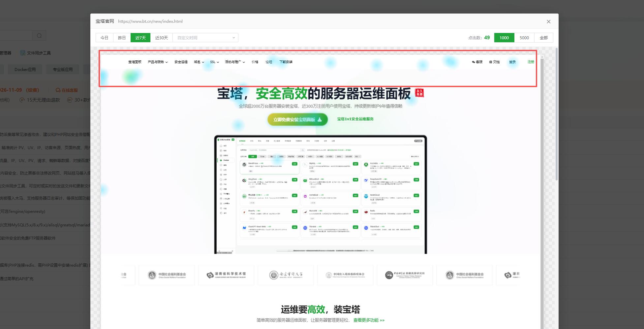Set click count filter to 5000

(524, 38)
